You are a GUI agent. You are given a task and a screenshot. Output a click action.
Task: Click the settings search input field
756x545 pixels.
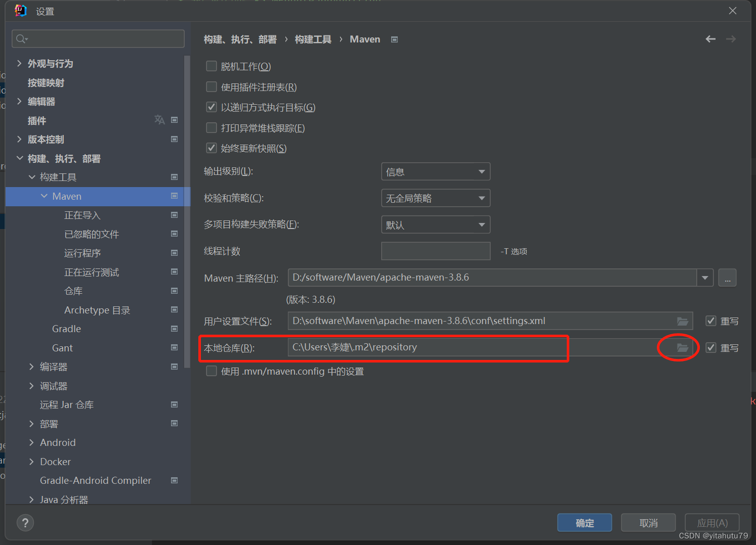point(98,39)
